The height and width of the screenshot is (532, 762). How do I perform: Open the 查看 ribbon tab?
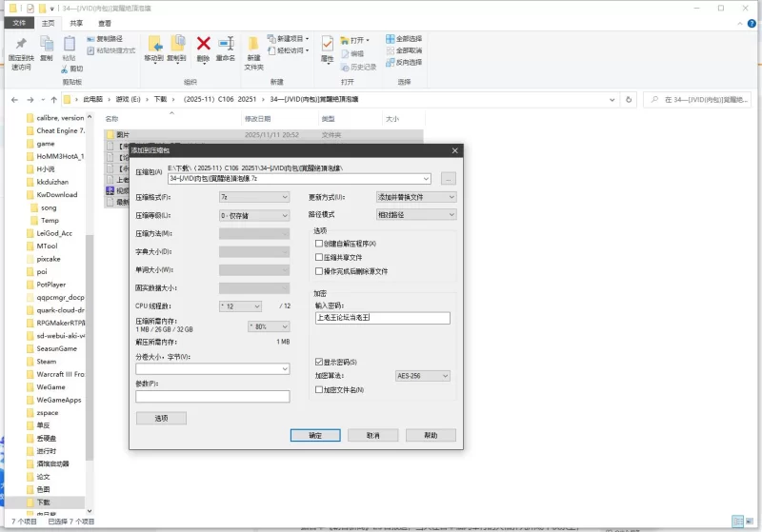[104, 23]
